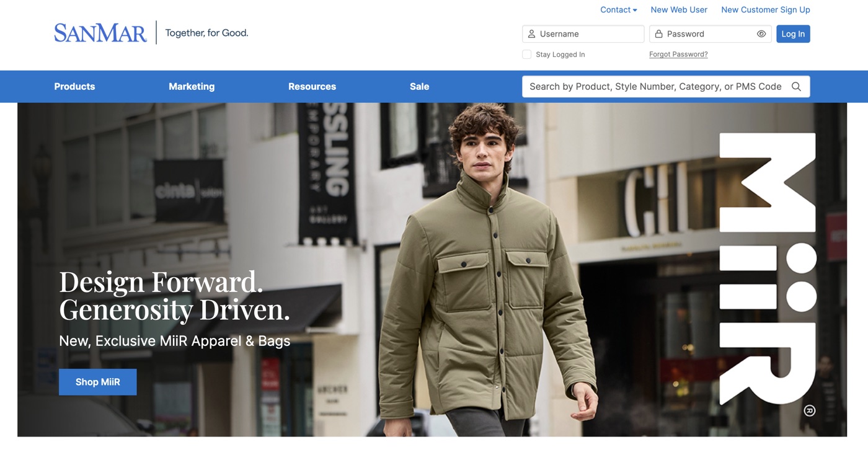
Task: Open the Marketing menu
Action: point(192,87)
